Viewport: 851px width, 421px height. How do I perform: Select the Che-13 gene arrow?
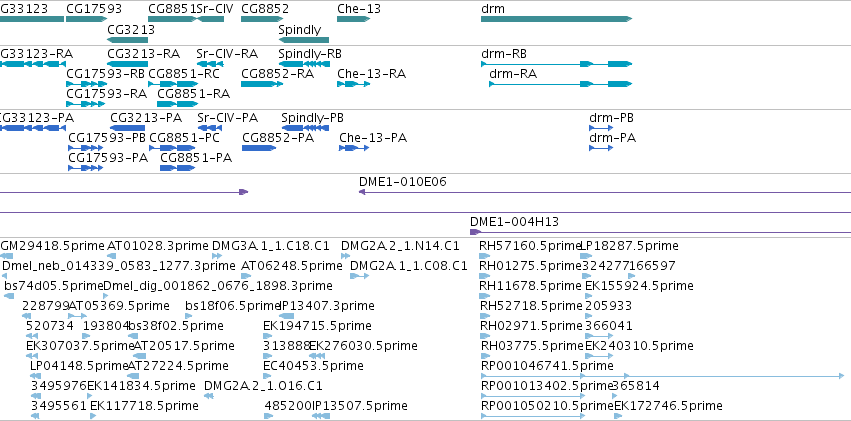[353, 19]
